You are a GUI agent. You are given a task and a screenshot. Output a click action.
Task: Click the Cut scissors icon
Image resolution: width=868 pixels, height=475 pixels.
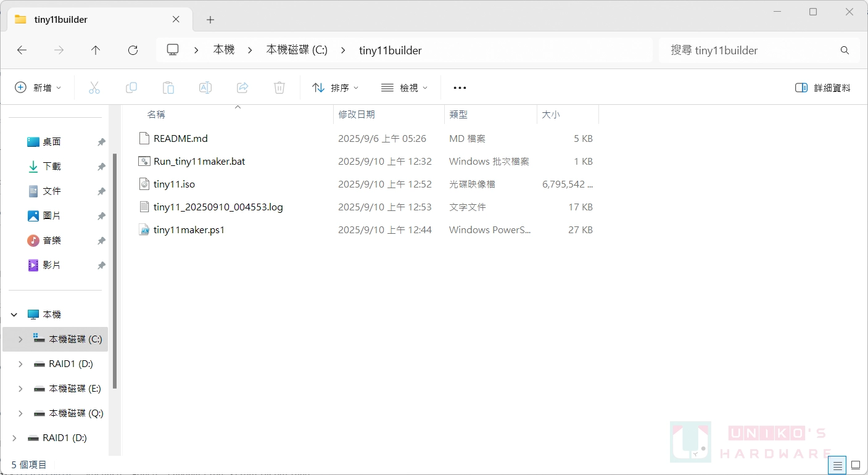pos(94,88)
